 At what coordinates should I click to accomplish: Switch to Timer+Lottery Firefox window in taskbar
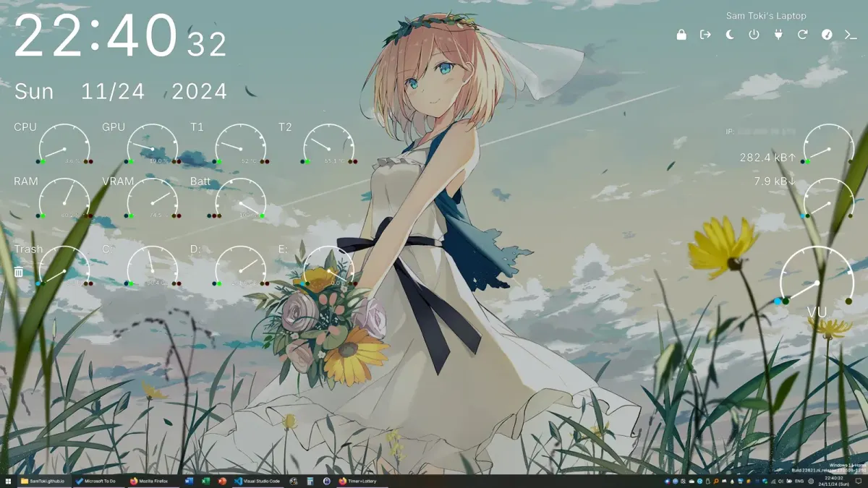click(x=362, y=481)
